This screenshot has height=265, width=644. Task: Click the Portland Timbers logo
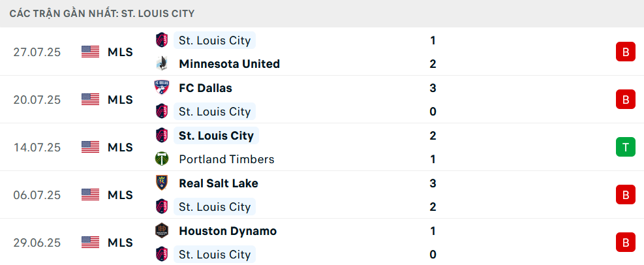(x=161, y=159)
